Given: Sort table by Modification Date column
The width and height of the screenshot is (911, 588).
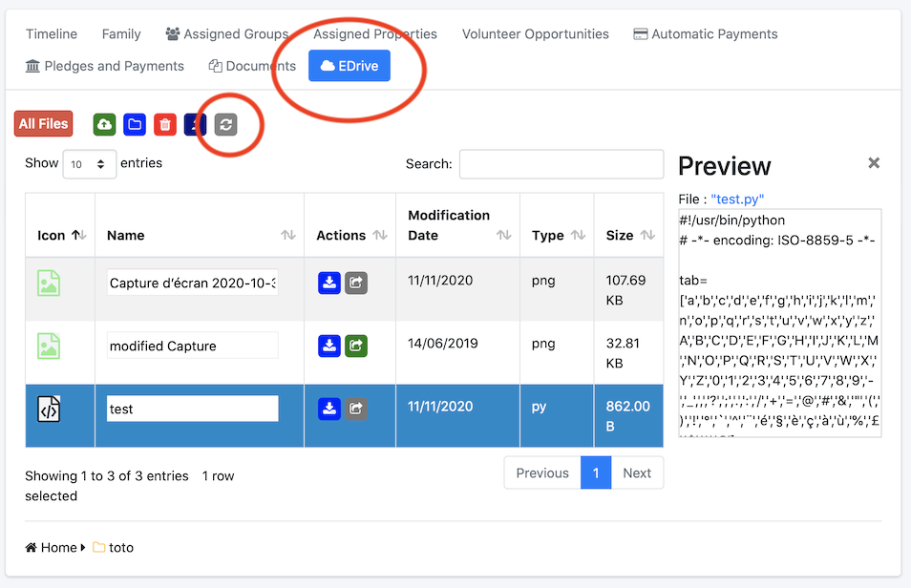Looking at the screenshot, I should coord(457,225).
